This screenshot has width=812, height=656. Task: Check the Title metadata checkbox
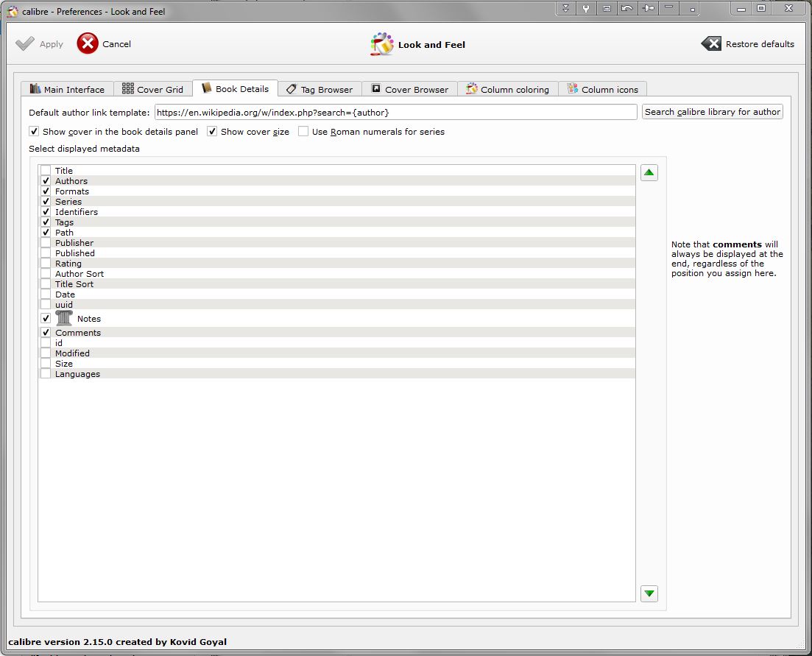click(x=46, y=170)
